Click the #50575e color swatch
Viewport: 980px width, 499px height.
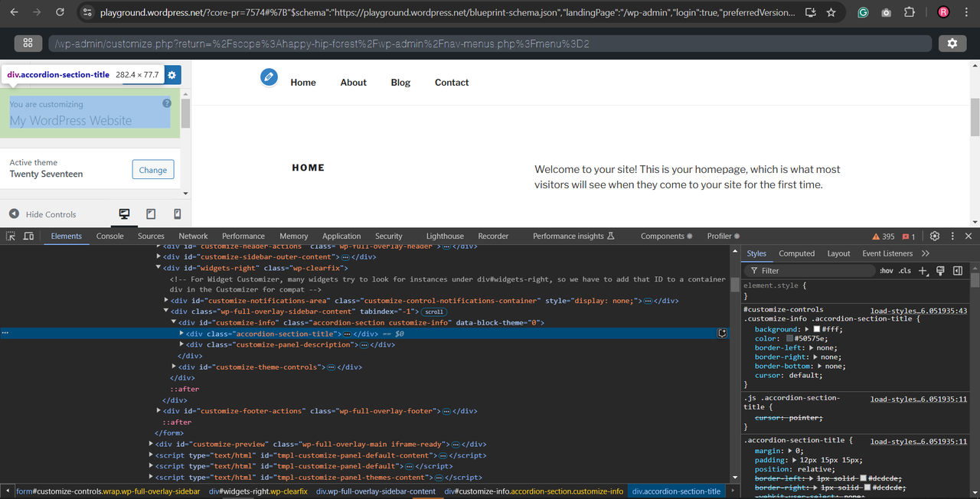coord(790,338)
